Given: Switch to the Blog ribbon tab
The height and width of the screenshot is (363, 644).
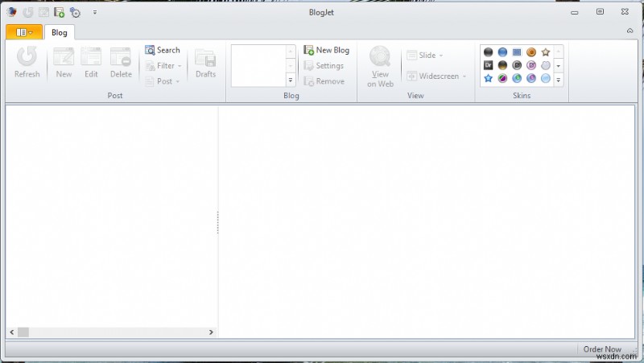Looking at the screenshot, I should click(x=59, y=32).
